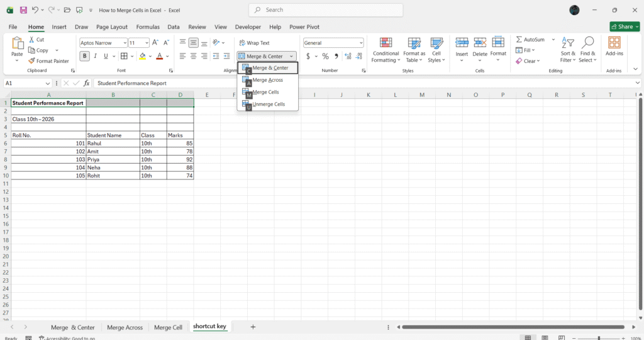
Task: Click the Paste clipboard icon
Action: [x=17, y=43]
